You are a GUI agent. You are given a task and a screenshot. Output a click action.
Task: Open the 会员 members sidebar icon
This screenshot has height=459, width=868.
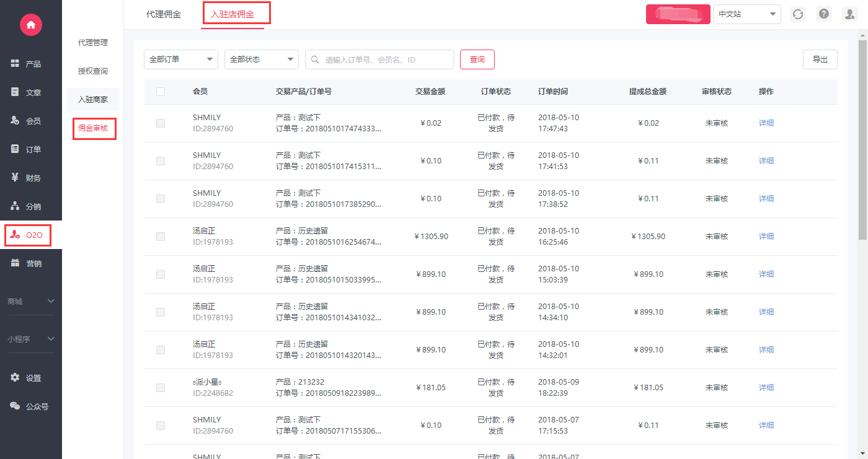click(15, 121)
